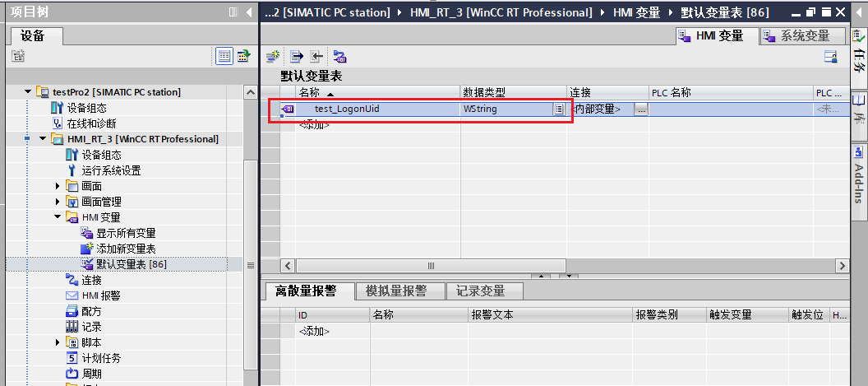Select 默认变量表 [86] in the project tree
This screenshot has height=386, width=868.
pyautogui.click(x=132, y=264)
